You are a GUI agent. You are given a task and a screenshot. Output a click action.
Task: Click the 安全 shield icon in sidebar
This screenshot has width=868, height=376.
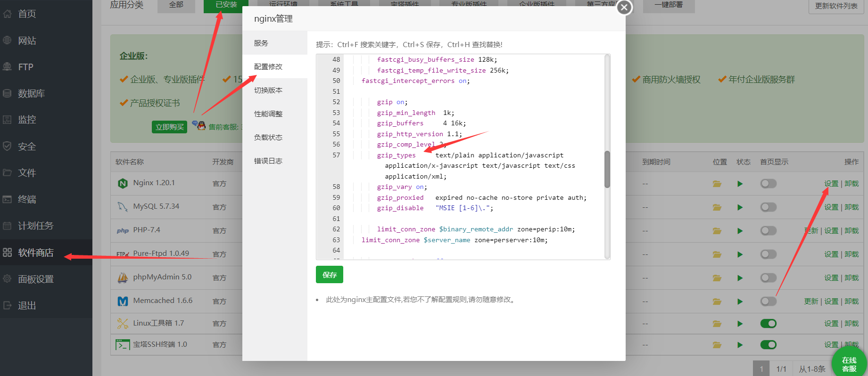pyautogui.click(x=7, y=146)
